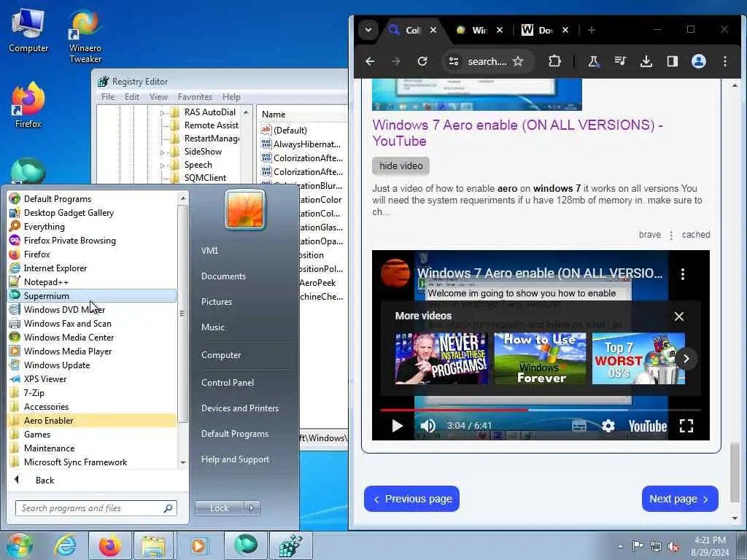Open Computer desktop icon

[x=28, y=31]
